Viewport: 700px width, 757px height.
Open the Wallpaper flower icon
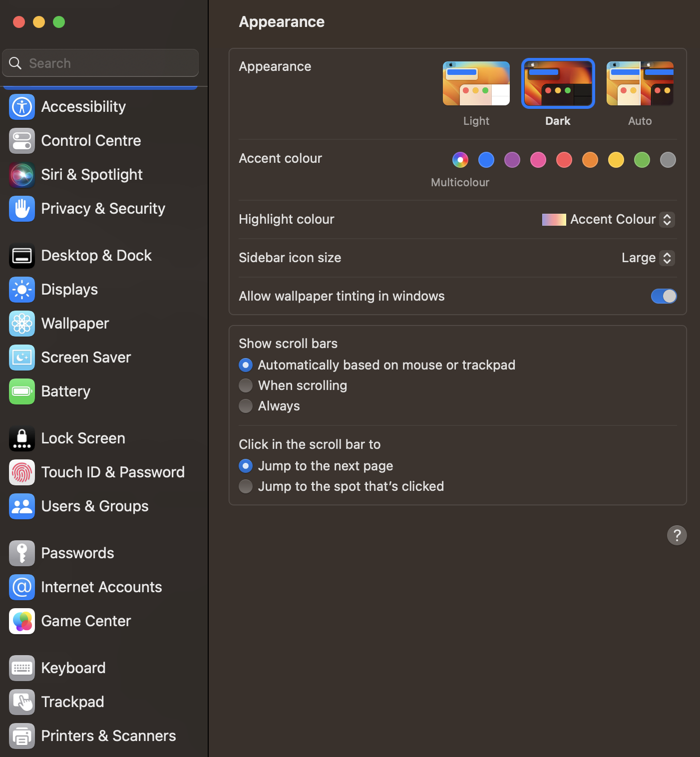click(22, 324)
